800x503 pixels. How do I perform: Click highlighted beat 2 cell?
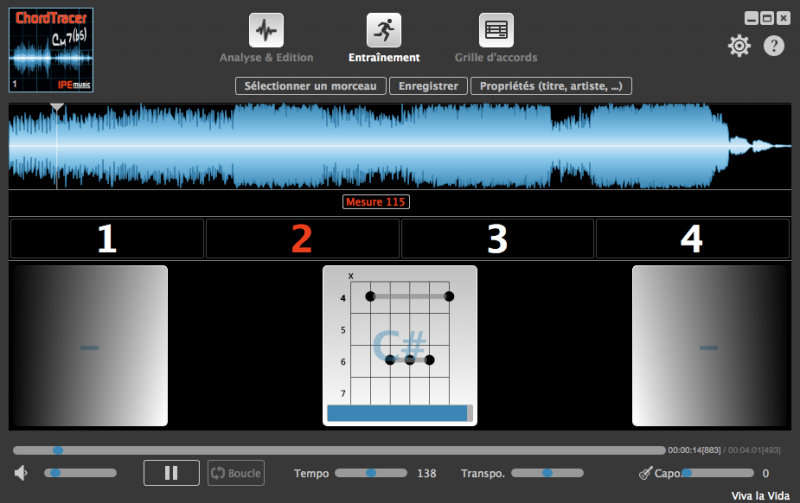pyautogui.click(x=302, y=239)
